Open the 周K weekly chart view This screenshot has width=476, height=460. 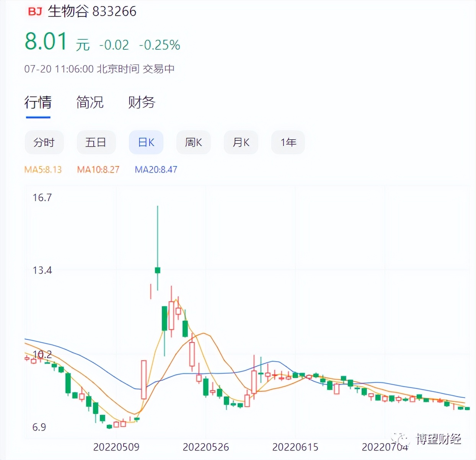(x=193, y=142)
